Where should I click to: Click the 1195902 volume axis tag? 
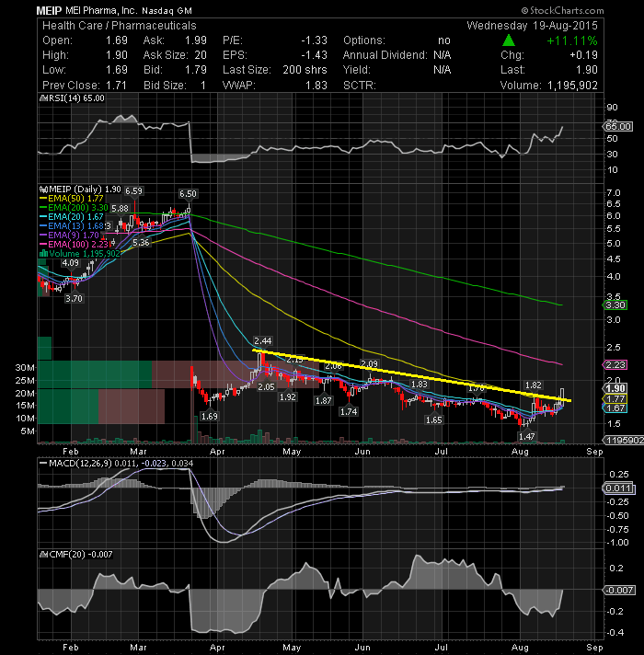point(624,441)
